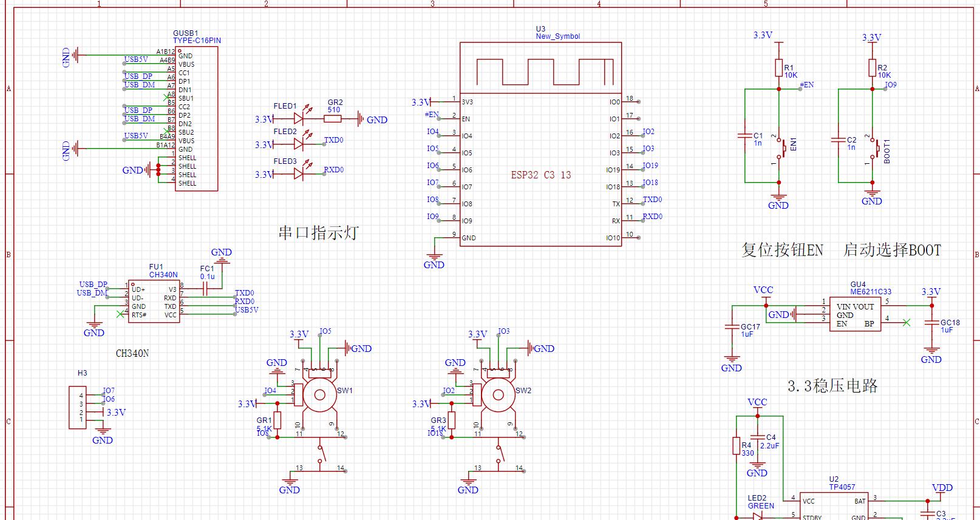
Task: Click the TXD0 net label beside FLED2
Action: tap(334, 140)
